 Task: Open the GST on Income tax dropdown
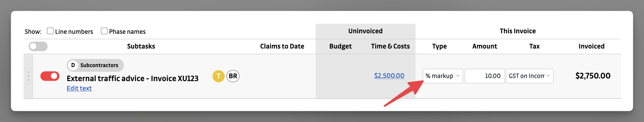[x=529, y=76]
